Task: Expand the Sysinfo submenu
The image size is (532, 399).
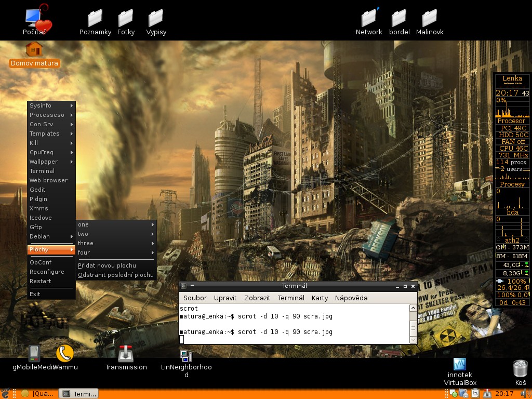Action: [51, 105]
